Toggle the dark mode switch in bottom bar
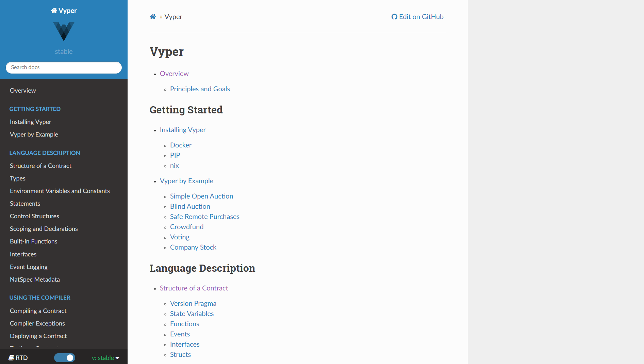 tap(65, 358)
